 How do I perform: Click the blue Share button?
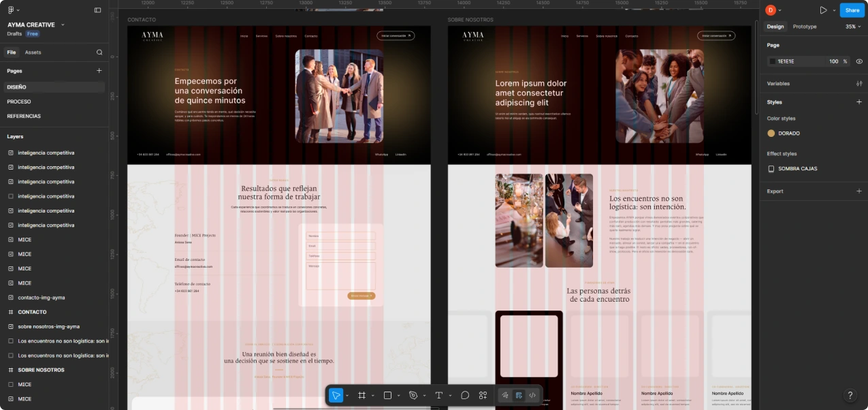tap(852, 10)
